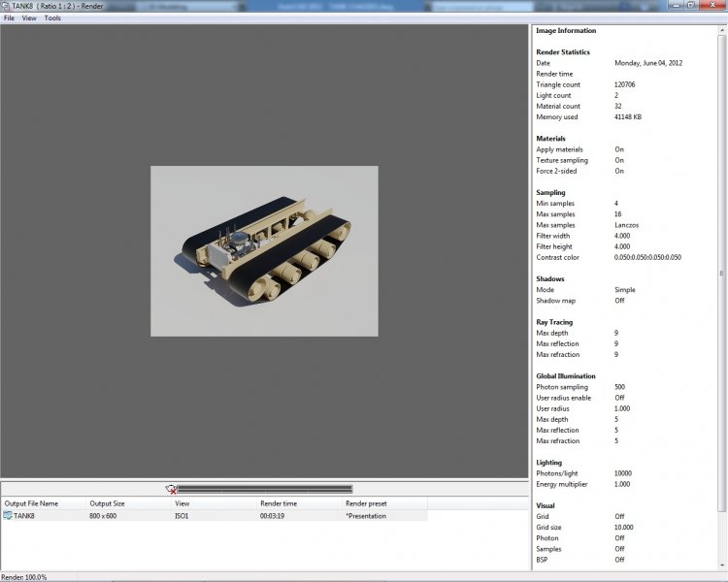Image resolution: width=728 pixels, height=582 pixels.
Task: Click the Photon sampling value 500
Action: coord(619,387)
